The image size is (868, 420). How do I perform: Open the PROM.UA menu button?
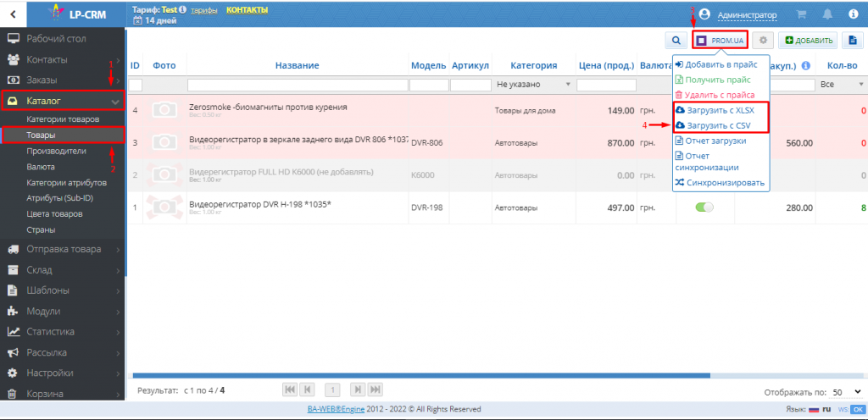point(721,41)
